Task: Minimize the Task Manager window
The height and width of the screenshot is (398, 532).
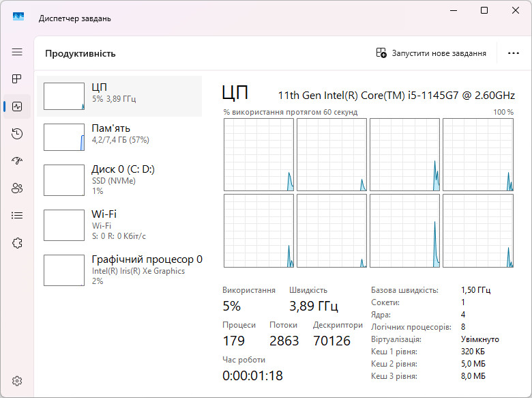Action: [x=454, y=10]
